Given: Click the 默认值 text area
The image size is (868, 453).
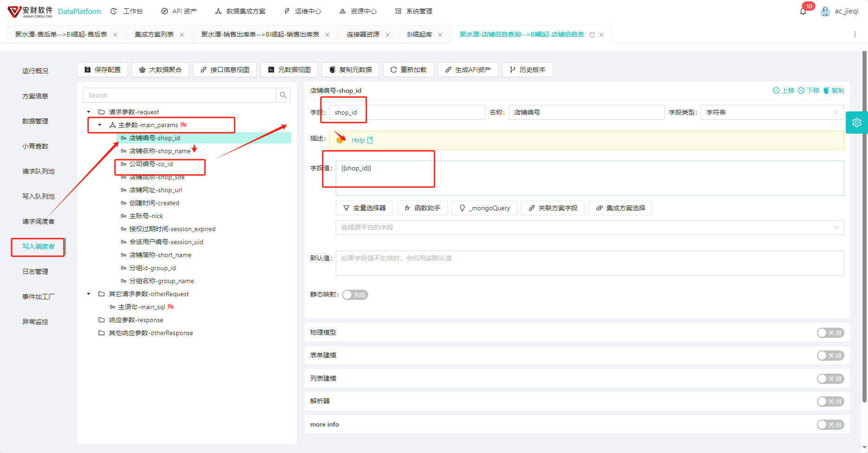Looking at the screenshot, I should click(x=590, y=263).
